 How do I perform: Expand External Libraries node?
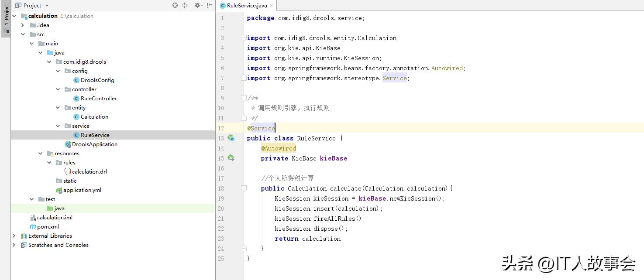click(14, 236)
